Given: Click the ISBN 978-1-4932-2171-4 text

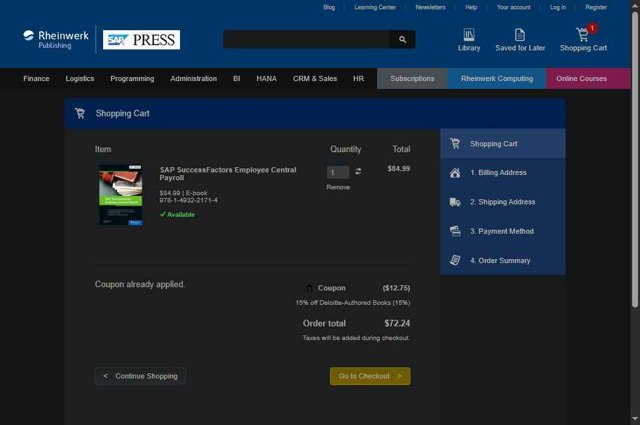Looking at the screenshot, I should pos(189,200).
